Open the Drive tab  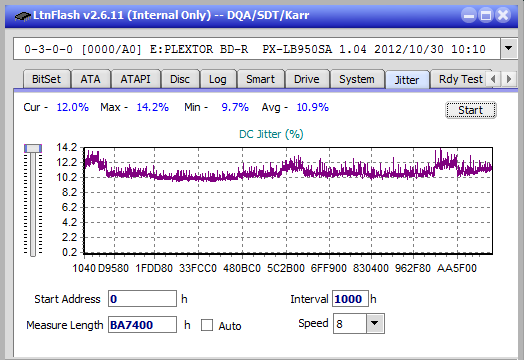[x=306, y=79]
